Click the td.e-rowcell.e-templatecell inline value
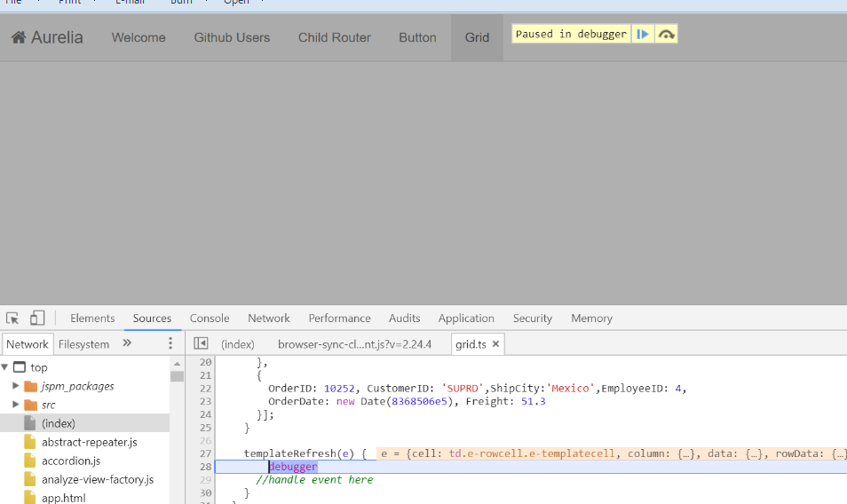The image size is (847, 504). (532, 453)
